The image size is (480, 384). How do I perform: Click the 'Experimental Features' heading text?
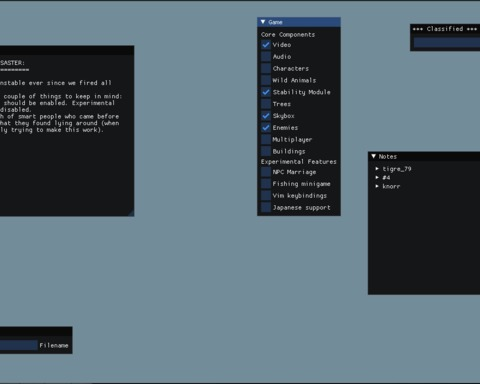click(299, 162)
